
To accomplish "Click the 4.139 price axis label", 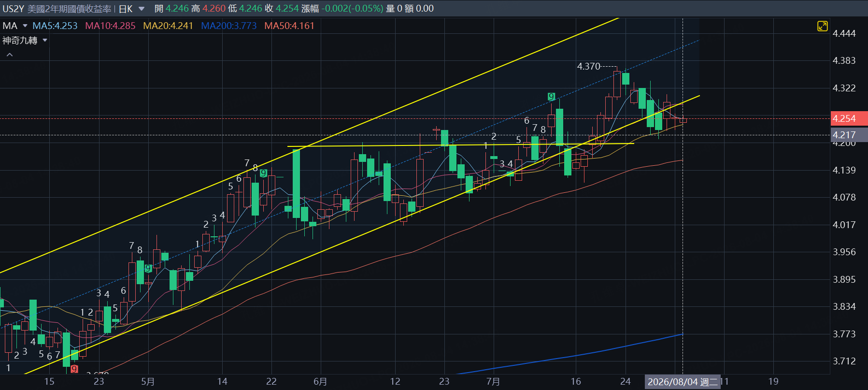I will pyautogui.click(x=844, y=170).
